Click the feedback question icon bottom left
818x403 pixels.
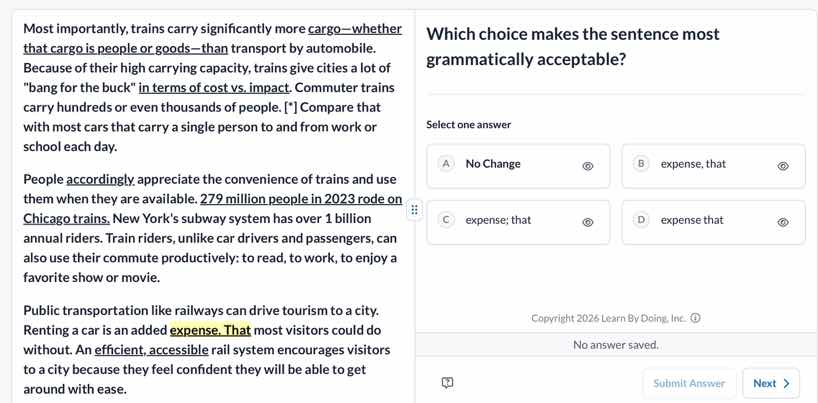pyautogui.click(x=447, y=383)
